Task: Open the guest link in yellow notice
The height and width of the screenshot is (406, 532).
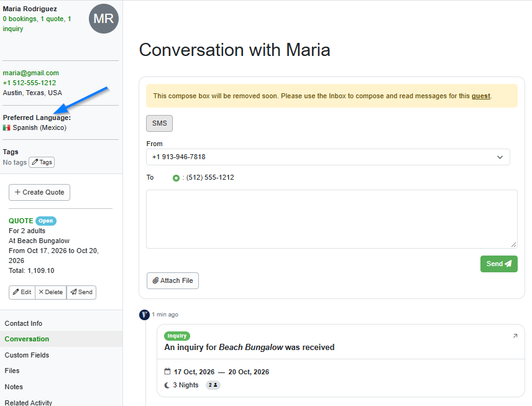Action: pos(481,96)
